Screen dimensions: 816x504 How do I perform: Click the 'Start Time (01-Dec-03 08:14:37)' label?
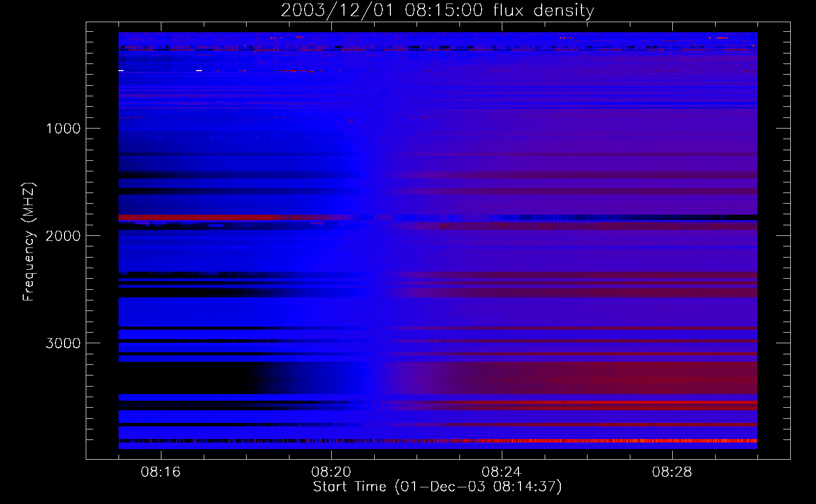(x=437, y=487)
